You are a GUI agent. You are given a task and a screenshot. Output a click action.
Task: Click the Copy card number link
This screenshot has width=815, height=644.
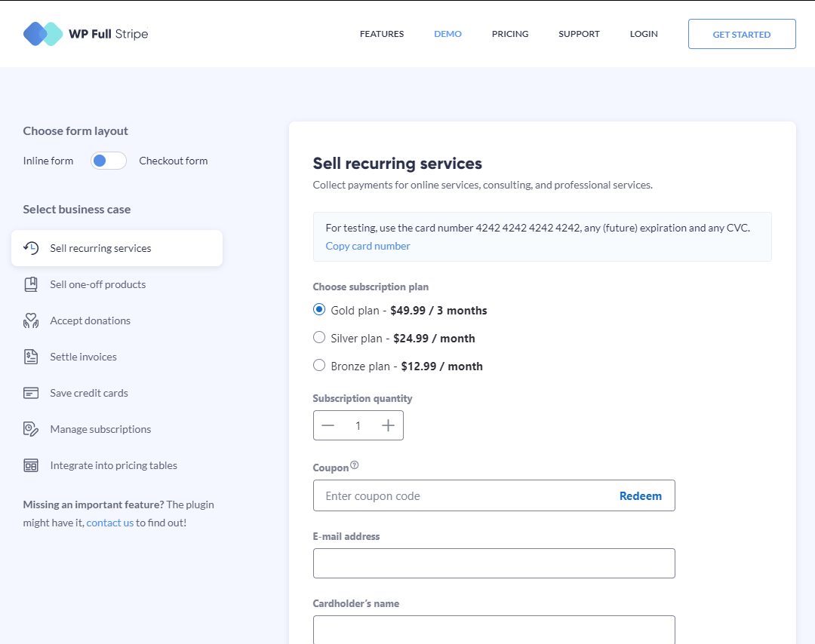(x=368, y=246)
